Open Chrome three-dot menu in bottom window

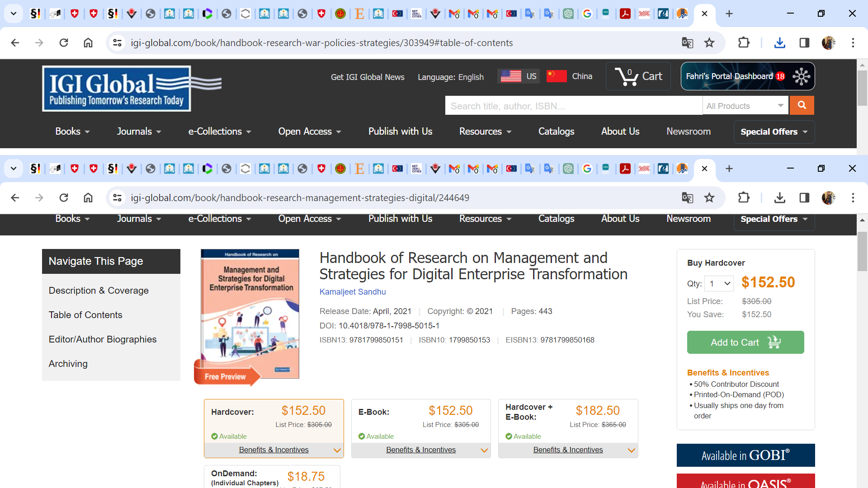tap(853, 198)
